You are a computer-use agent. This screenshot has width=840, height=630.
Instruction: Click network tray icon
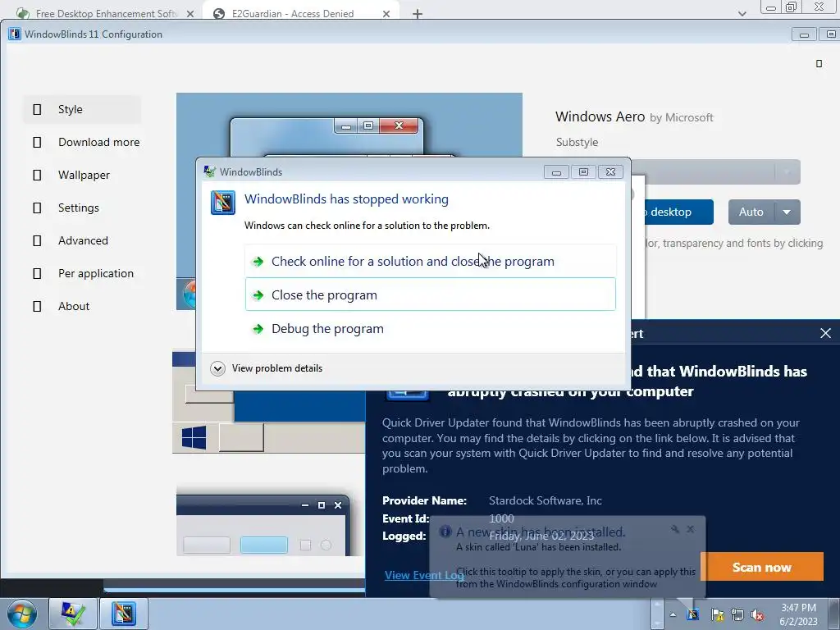coord(737,615)
